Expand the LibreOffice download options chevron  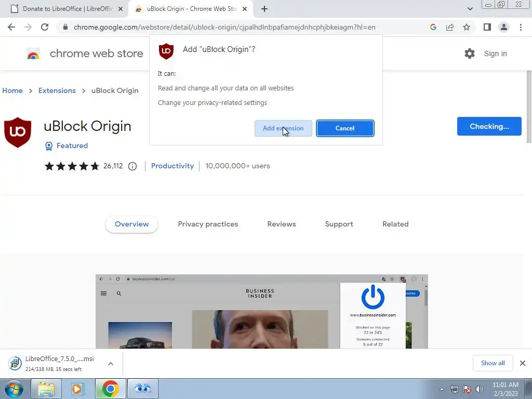click(x=111, y=363)
